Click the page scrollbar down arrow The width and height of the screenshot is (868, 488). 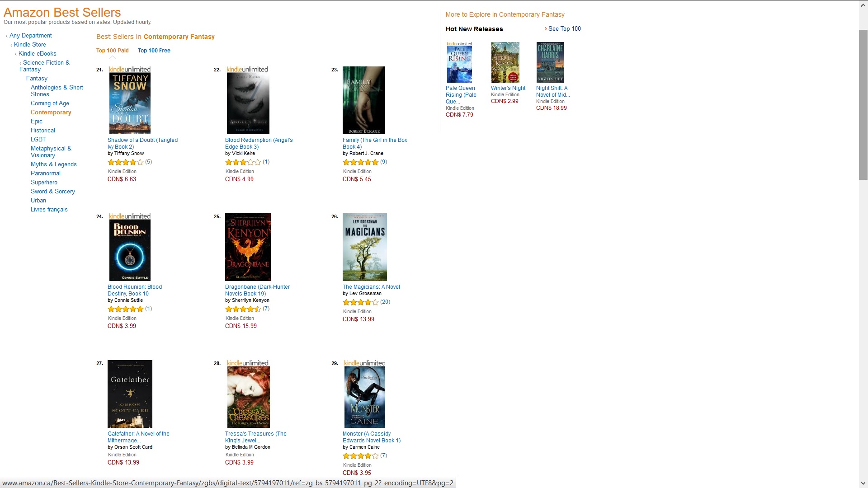[863, 483]
